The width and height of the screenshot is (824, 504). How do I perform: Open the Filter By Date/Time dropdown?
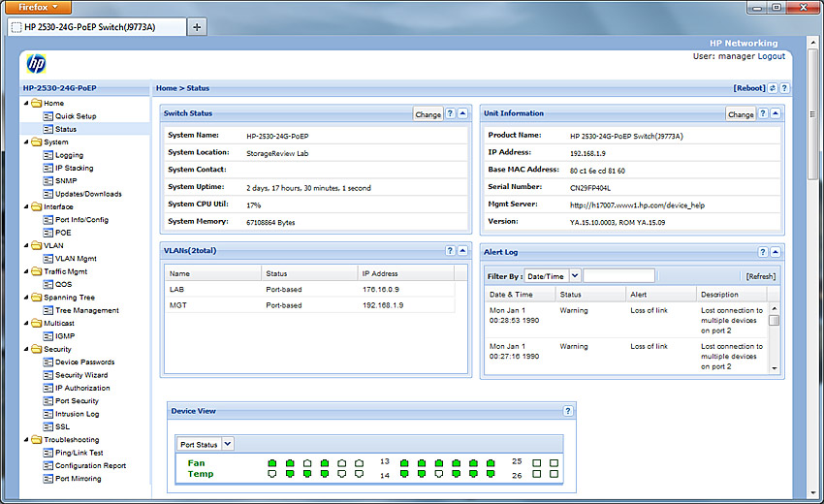click(x=575, y=275)
